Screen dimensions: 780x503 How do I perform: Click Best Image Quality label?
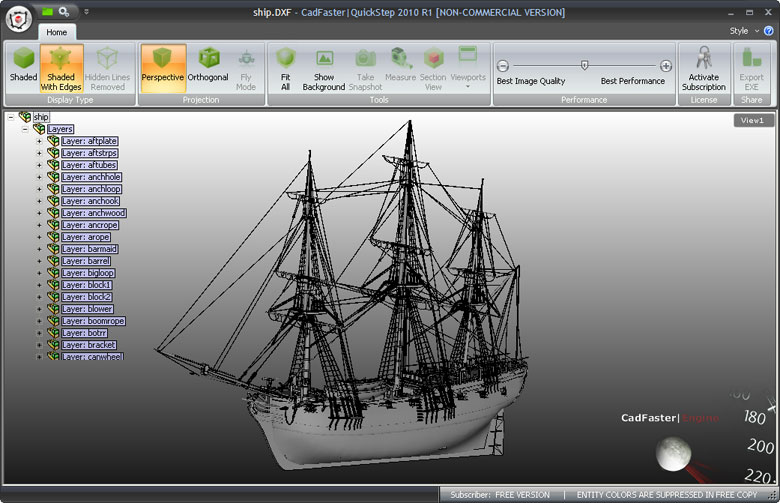531,81
